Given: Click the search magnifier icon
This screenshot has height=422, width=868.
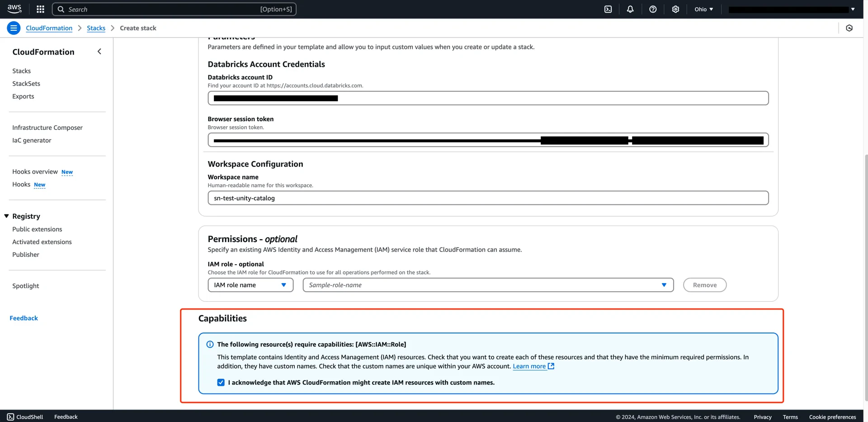Looking at the screenshot, I should tap(61, 9).
